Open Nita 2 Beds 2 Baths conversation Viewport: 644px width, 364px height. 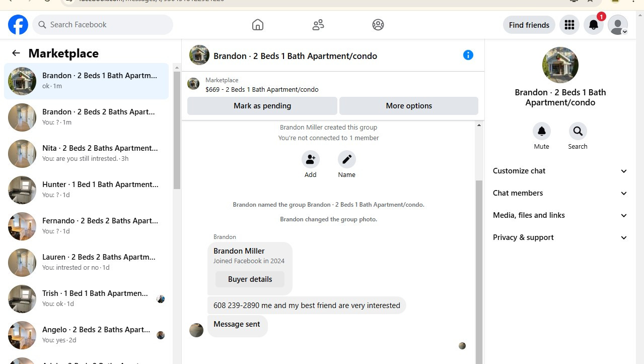[x=87, y=154]
